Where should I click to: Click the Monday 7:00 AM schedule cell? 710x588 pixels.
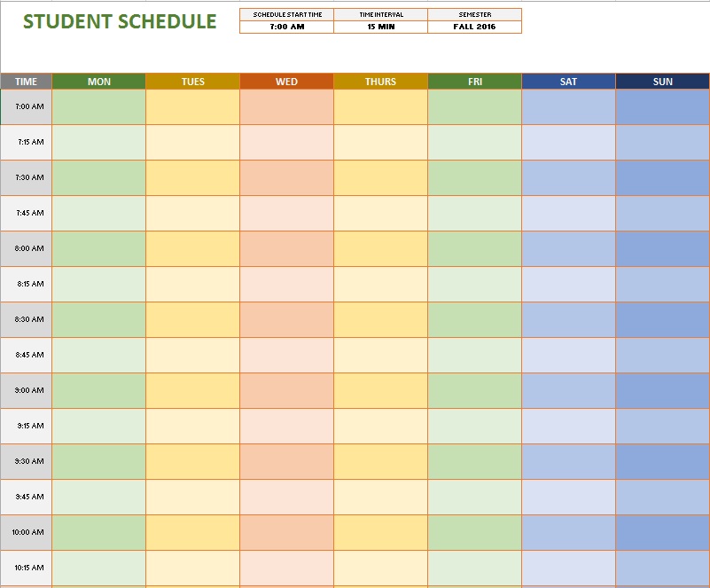click(x=99, y=106)
